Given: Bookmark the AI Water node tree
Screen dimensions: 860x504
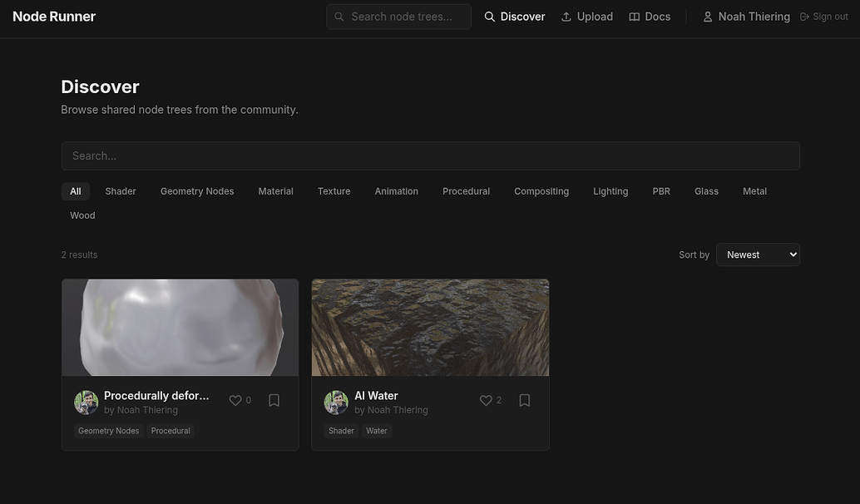Looking at the screenshot, I should click(525, 400).
